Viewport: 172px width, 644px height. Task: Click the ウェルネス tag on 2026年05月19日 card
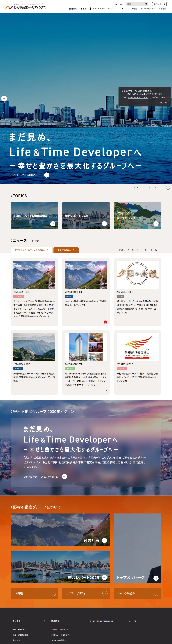coord(19,297)
